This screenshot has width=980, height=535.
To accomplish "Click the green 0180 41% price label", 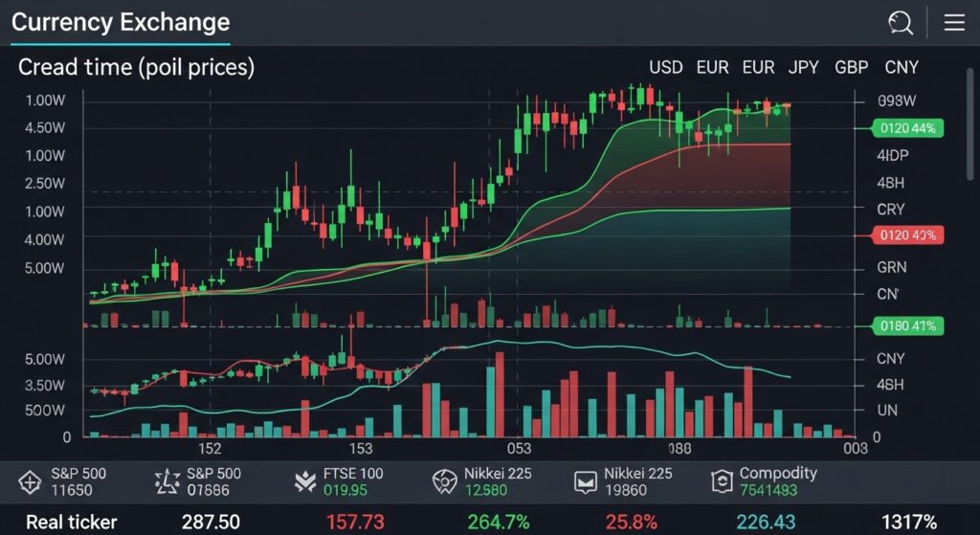I will [907, 326].
